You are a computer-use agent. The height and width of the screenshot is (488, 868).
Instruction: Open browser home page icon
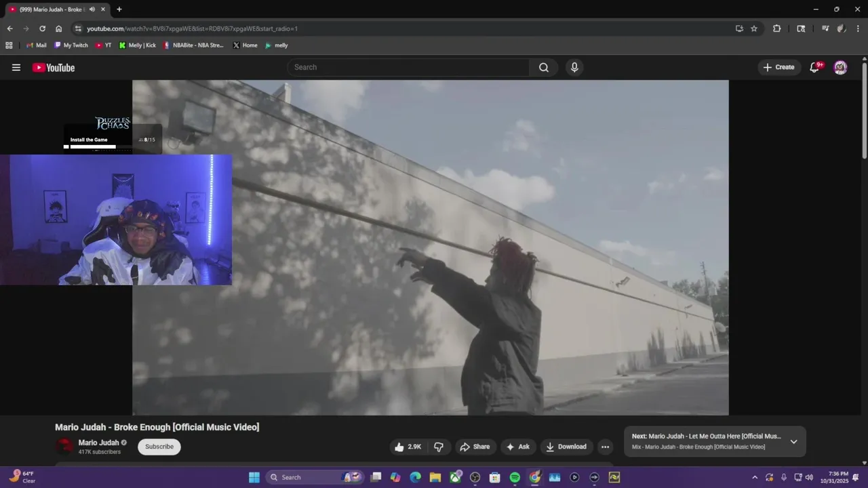click(x=58, y=28)
